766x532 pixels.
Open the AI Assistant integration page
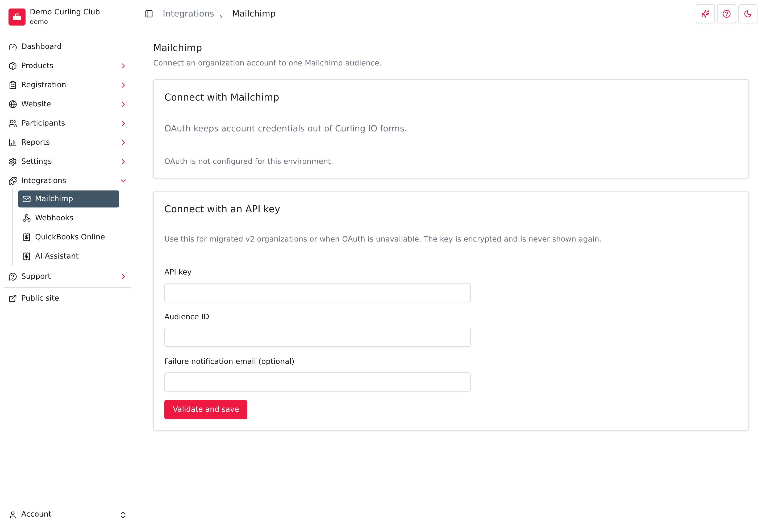point(68,256)
